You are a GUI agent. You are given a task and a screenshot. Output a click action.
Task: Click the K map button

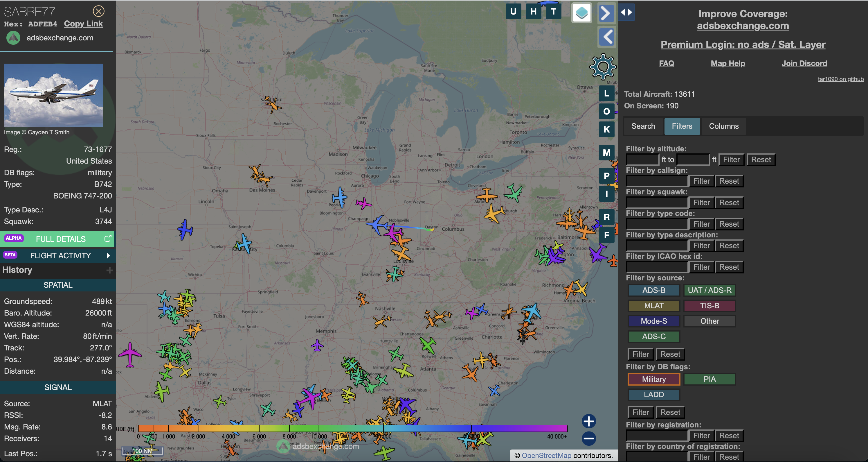(606, 129)
